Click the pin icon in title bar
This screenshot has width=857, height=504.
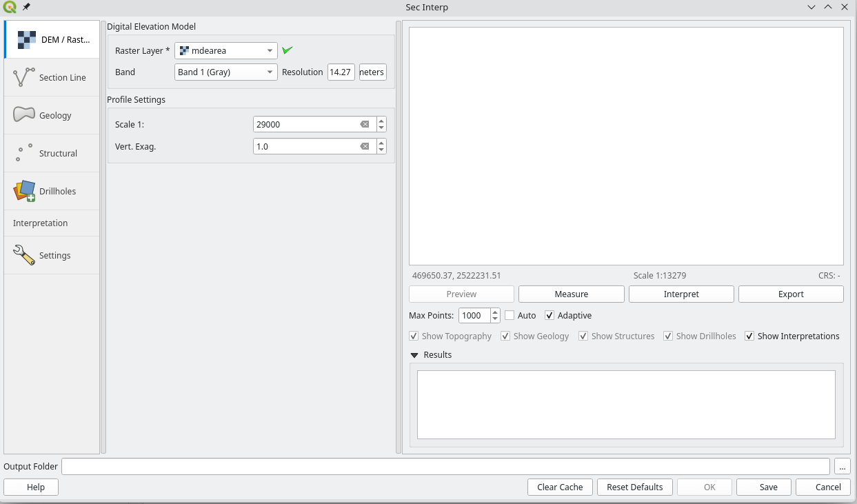pyautogui.click(x=26, y=7)
